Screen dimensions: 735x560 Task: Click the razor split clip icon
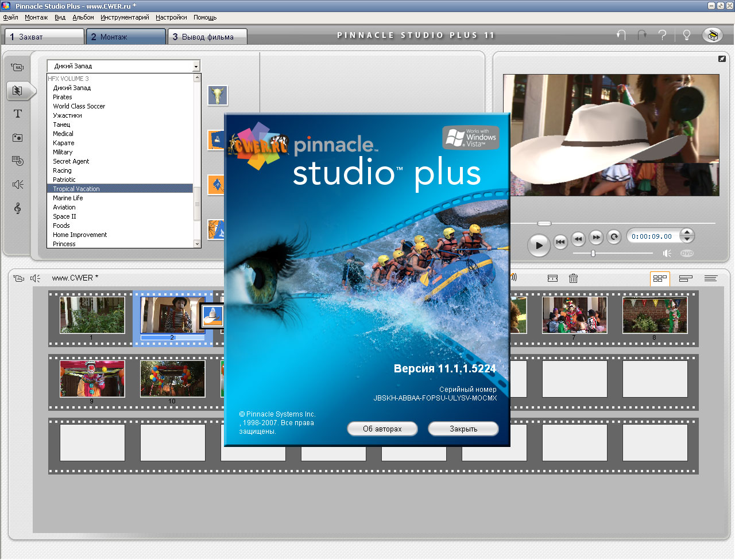click(x=552, y=278)
